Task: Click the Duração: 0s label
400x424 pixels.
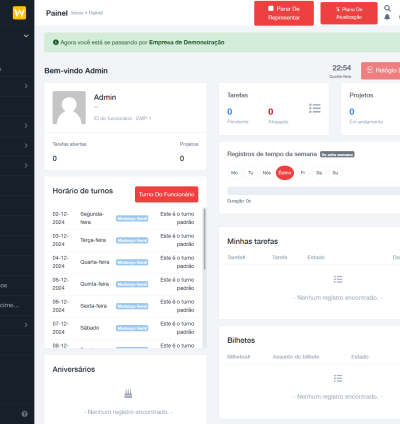Action: click(x=239, y=201)
